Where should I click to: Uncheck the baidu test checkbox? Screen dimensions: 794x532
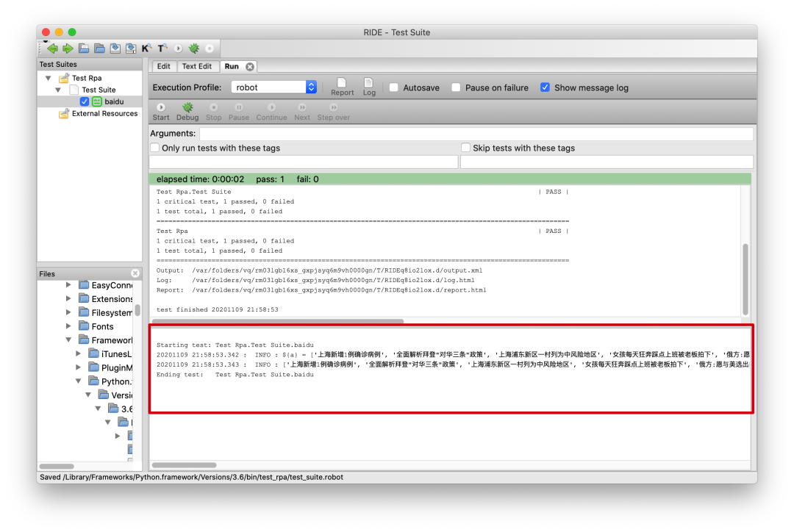click(x=85, y=101)
